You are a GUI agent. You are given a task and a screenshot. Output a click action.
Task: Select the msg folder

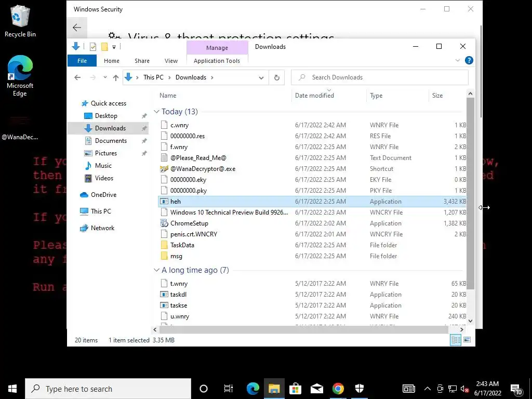[312, 256]
